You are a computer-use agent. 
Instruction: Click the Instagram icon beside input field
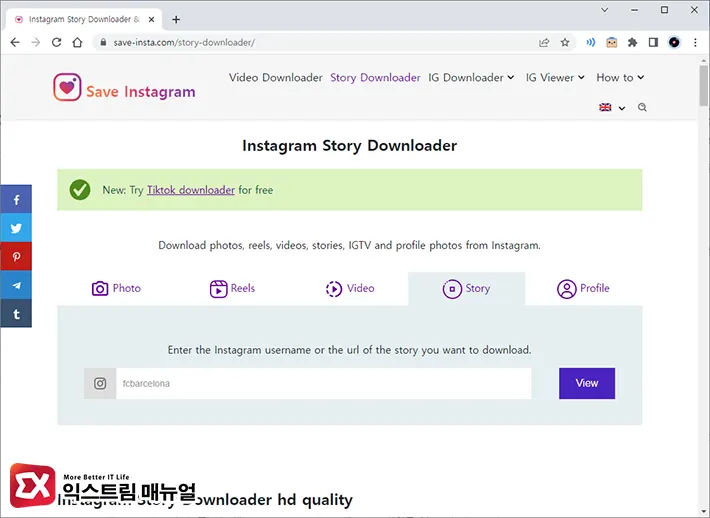(x=100, y=384)
